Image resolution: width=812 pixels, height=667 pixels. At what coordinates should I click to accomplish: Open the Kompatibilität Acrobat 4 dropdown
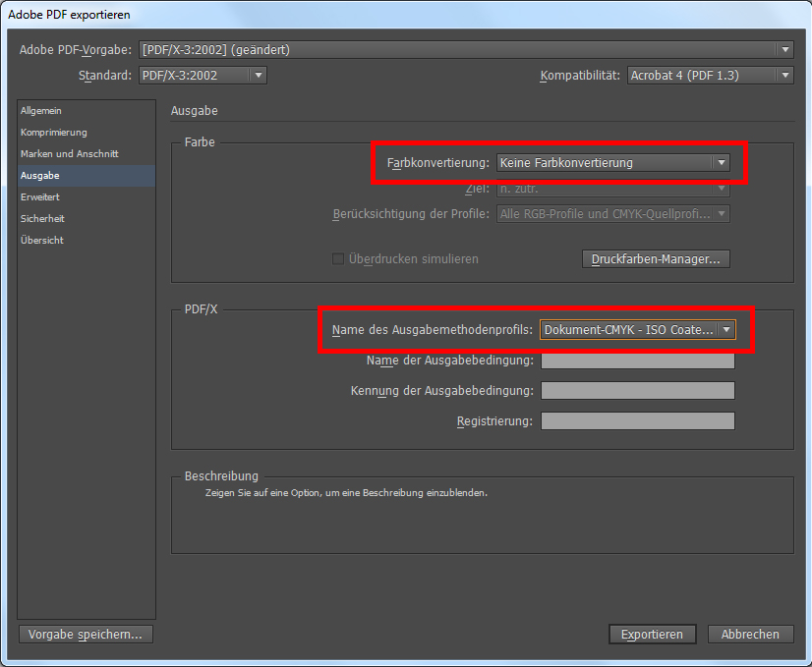click(x=709, y=76)
